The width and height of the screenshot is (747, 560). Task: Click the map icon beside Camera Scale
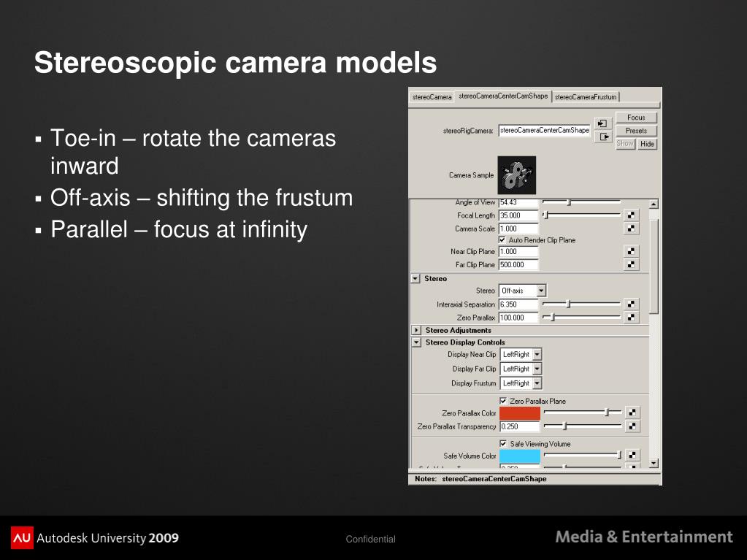tap(631, 229)
